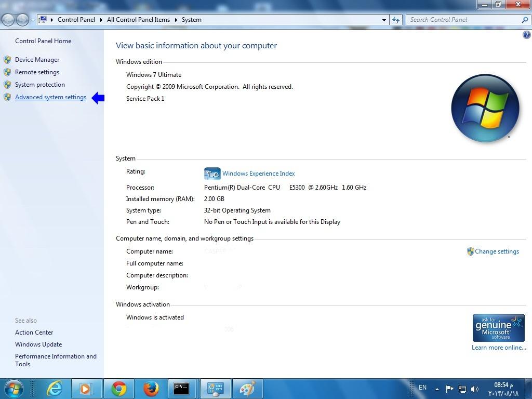The width and height of the screenshot is (532, 399).
Task: Open the address bar history dropdown
Action: pyautogui.click(x=384, y=20)
